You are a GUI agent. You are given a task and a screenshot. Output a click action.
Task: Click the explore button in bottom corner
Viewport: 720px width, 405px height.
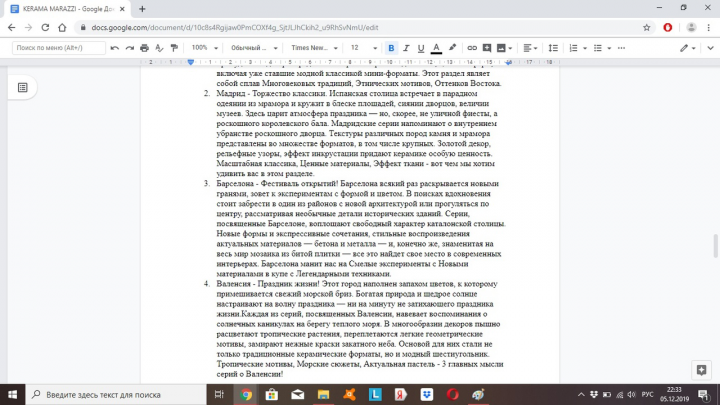point(701,370)
